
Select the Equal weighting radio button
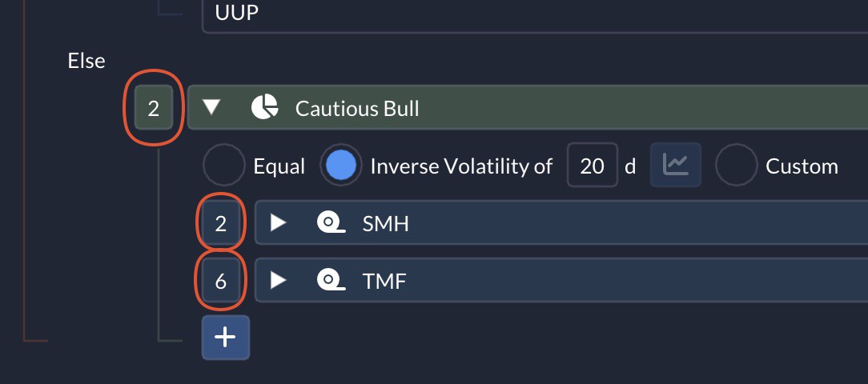point(224,166)
